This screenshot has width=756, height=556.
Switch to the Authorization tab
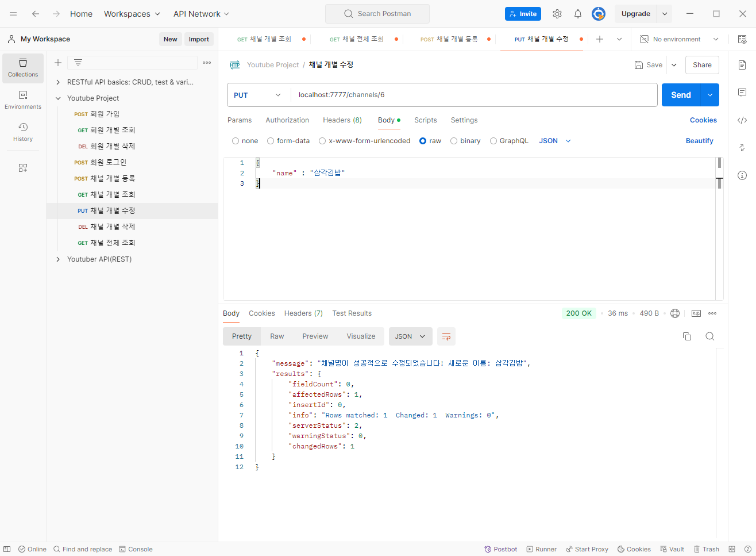pyautogui.click(x=287, y=120)
